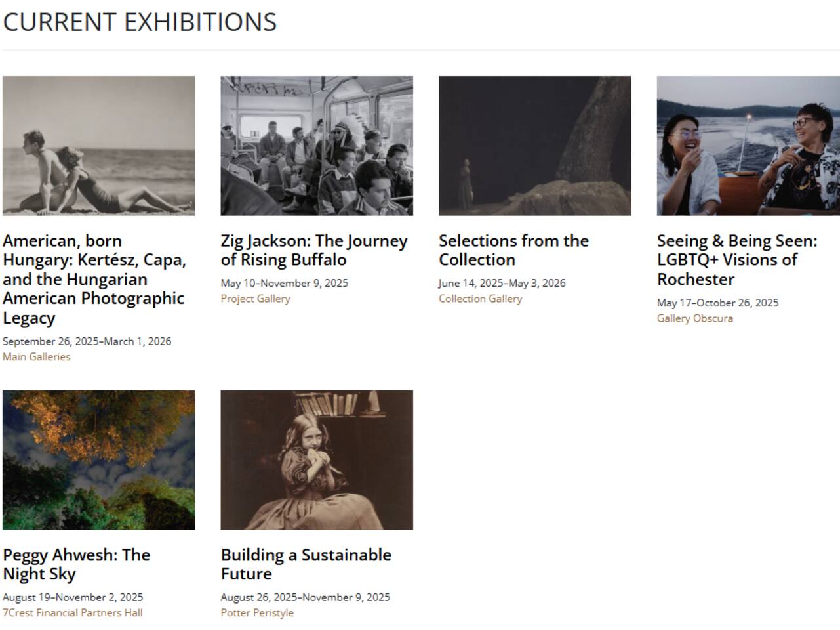Open American, born Hungary exhibition title
840x630 pixels.
pos(94,279)
